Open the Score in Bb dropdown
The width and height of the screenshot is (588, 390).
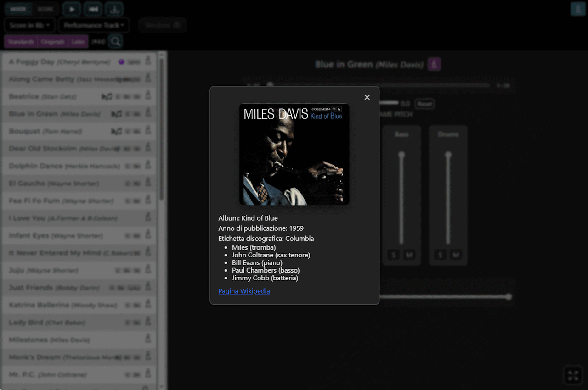click(x=30, y=25)
